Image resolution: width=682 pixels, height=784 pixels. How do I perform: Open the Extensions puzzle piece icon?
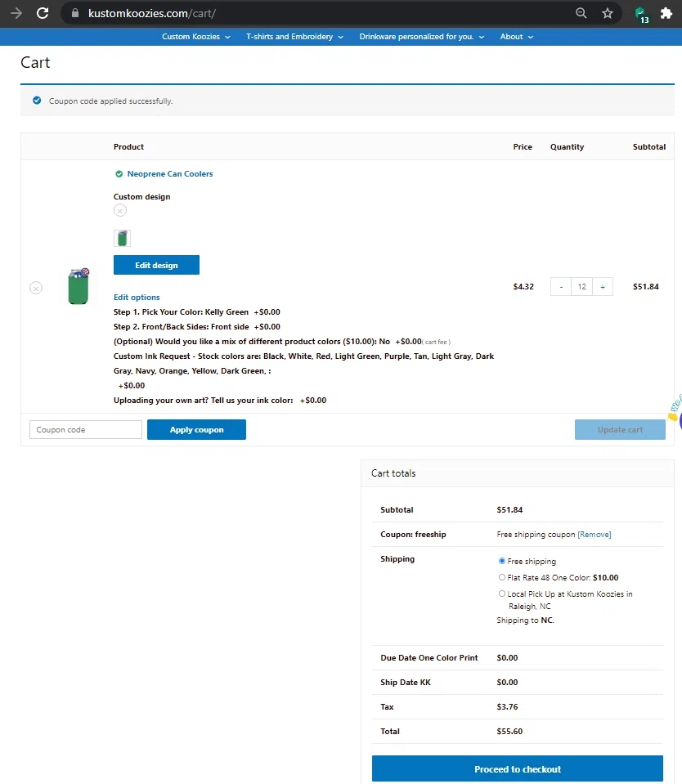point(666,13)
